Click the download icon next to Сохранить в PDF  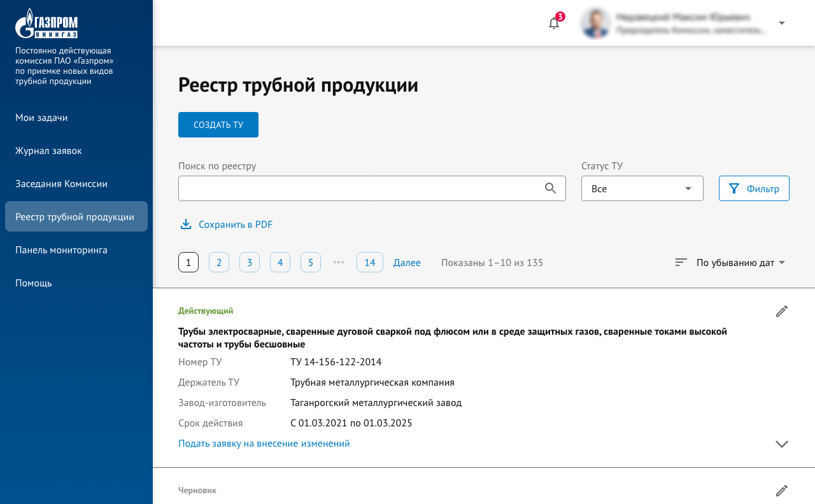click(186, 224)
